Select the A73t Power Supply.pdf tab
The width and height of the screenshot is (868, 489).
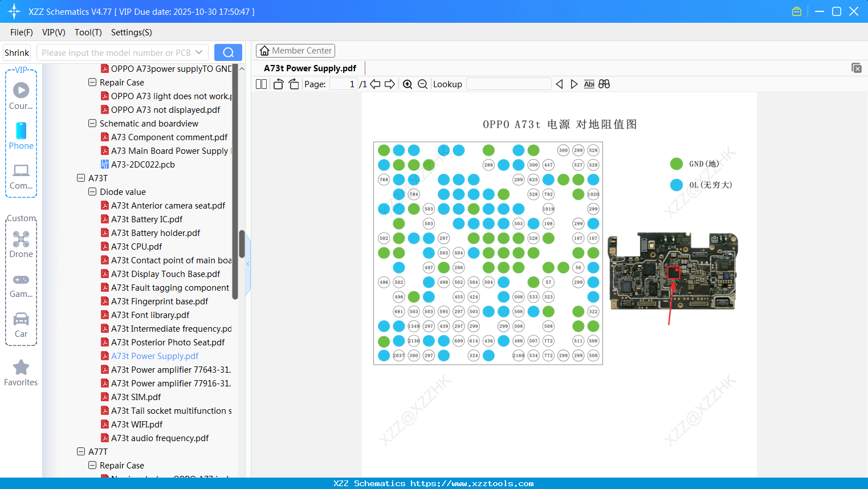click(x=310, y=68)
